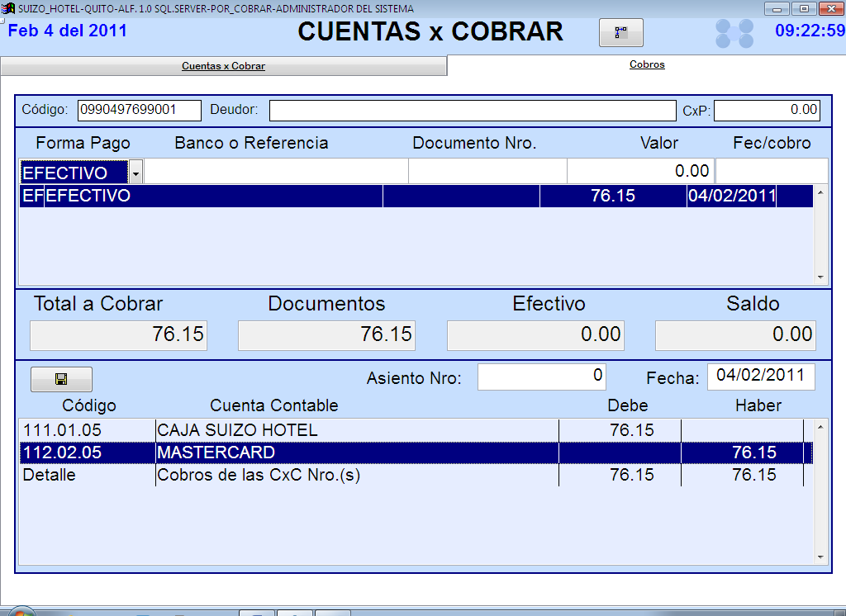Viewport: 846px width, 616px height.
Task: Click the tree diagram button beside the title
Action: coord(620,33)
